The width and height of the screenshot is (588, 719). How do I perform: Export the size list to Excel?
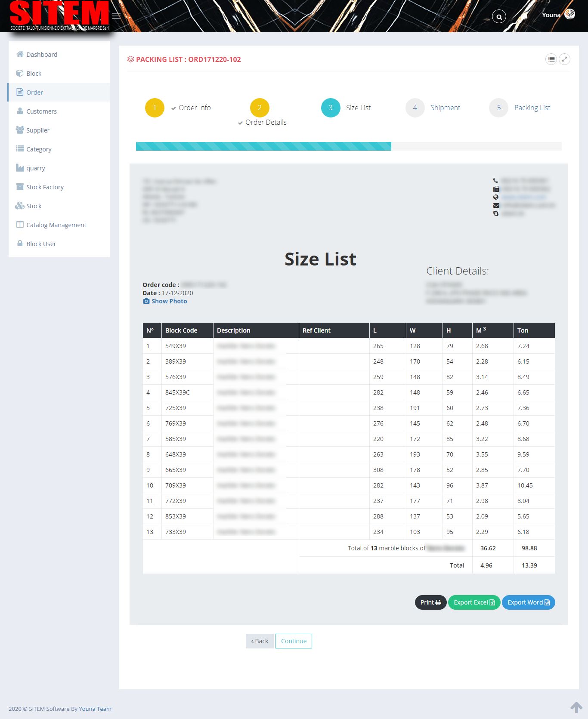(474, 602)
